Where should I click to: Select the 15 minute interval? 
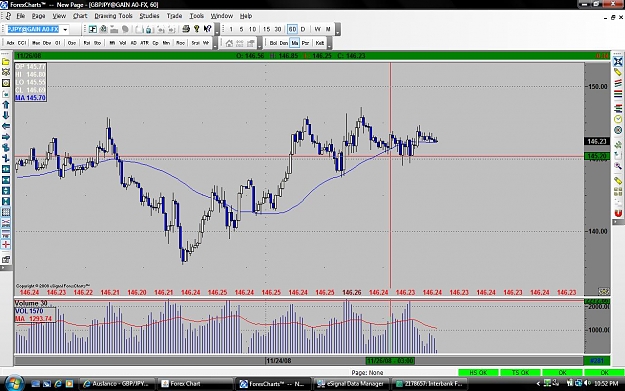click(267, 29)
